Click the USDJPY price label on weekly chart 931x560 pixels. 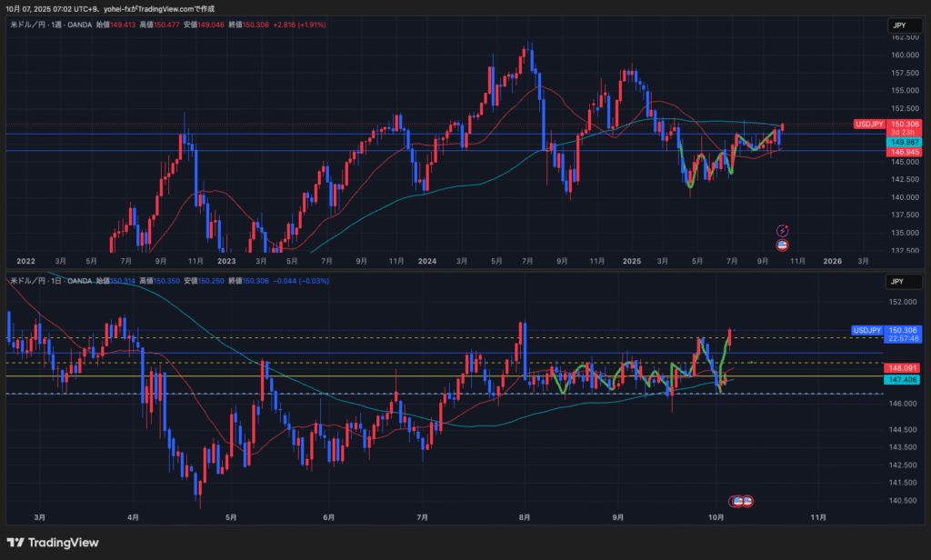click(869, 124)
